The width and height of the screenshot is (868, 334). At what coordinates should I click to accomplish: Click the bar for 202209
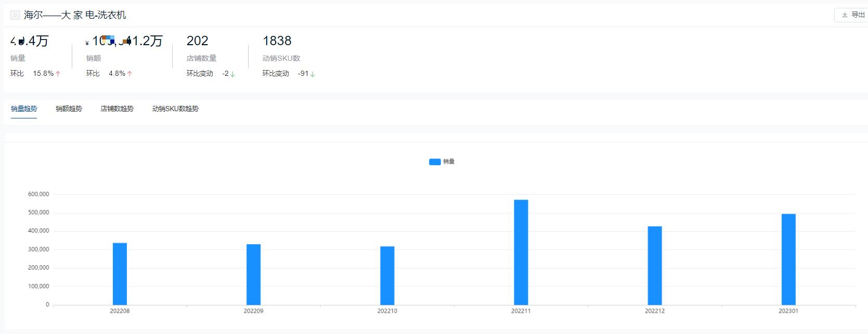coord(253,274)
